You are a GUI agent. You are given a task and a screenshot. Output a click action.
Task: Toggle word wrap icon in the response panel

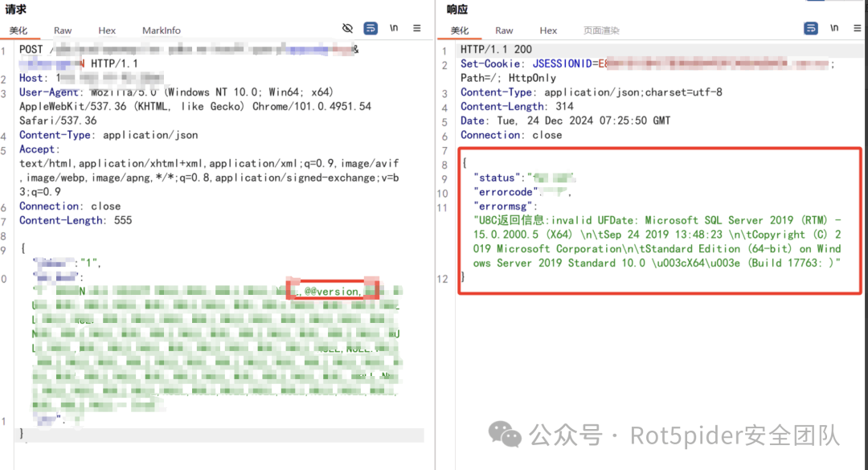(x=811, y=28)
